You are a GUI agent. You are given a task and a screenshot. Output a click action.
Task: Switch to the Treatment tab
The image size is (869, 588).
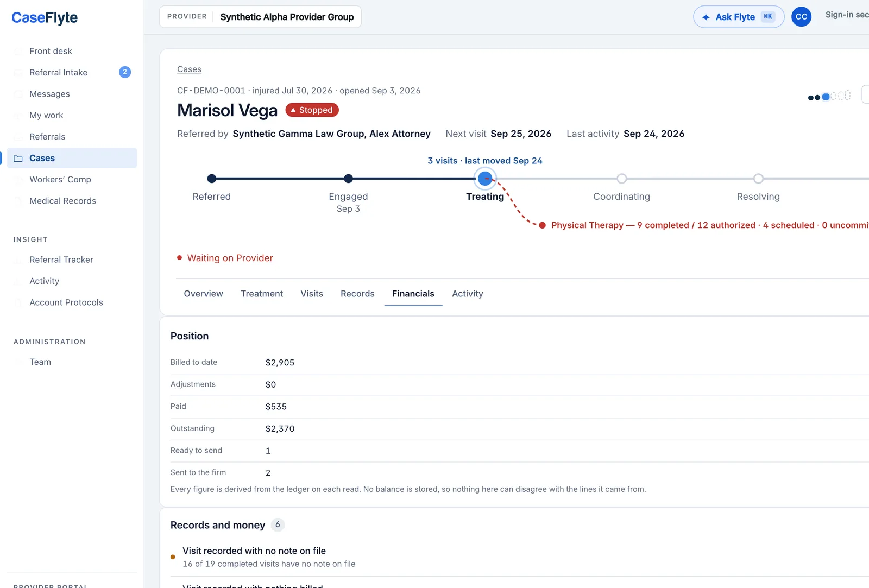262,294
